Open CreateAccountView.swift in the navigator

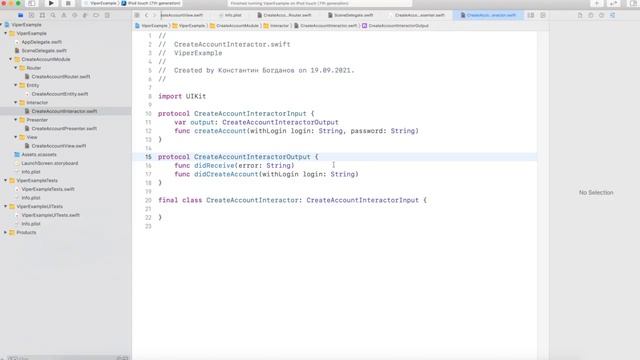[x=59, y=146]
